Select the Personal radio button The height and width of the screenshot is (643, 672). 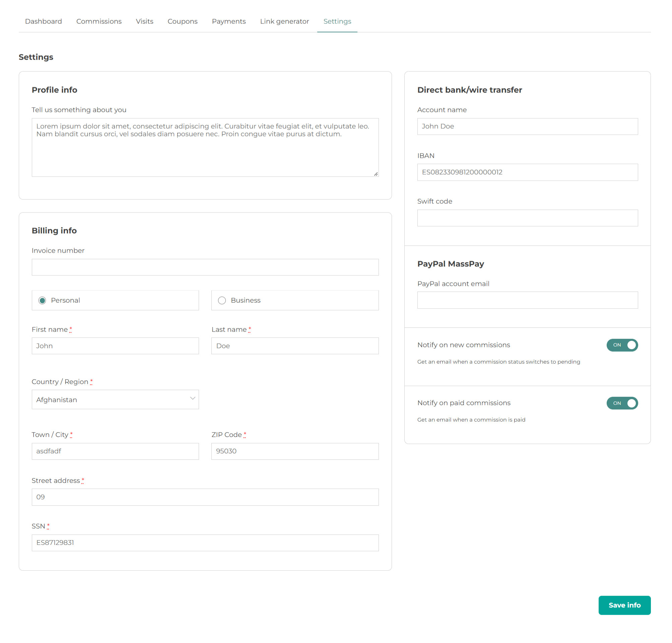tap(42, 300)
